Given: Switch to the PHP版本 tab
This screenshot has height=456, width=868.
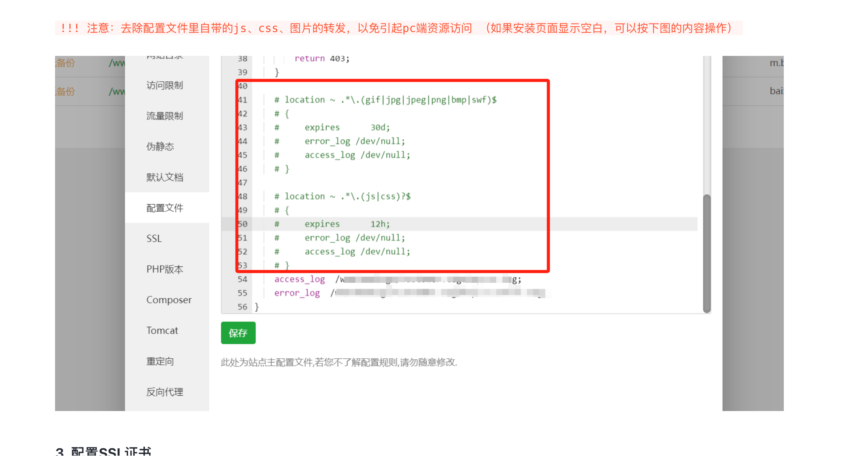Looking at the screenshot, I should pyautogui.click(x=164, y=269).
